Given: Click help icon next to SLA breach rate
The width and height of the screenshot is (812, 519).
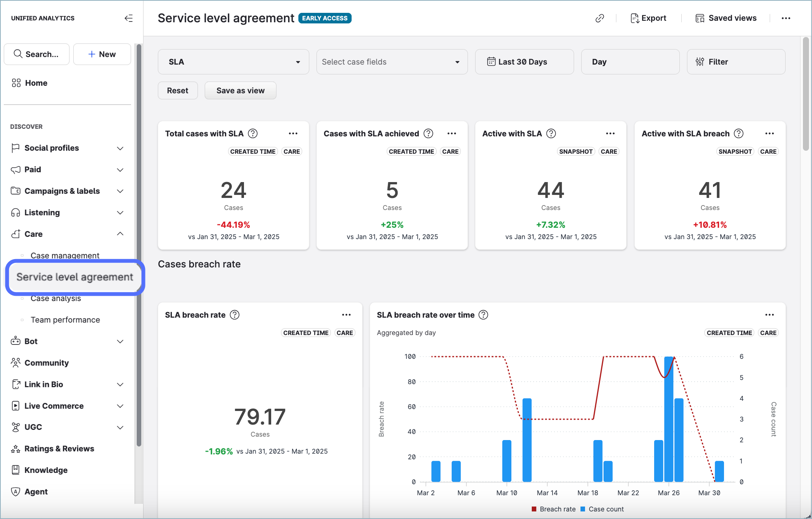Looking at the screenshot, I should [x=235, y=315].
